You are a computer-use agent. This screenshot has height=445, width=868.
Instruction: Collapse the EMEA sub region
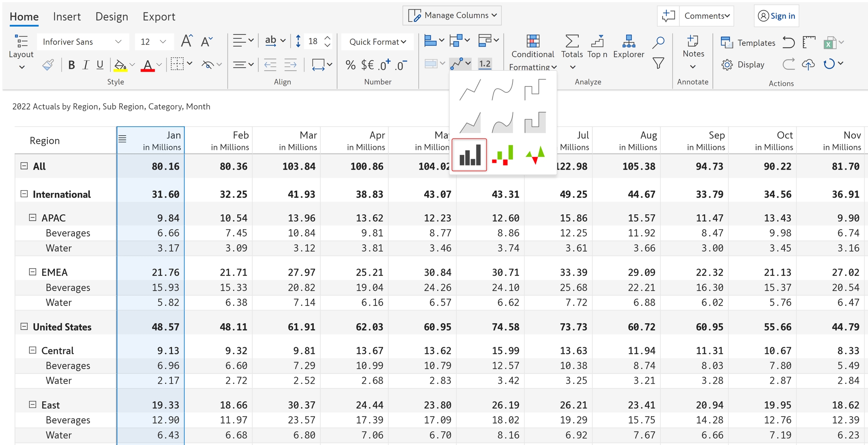[x=33, y=272]
